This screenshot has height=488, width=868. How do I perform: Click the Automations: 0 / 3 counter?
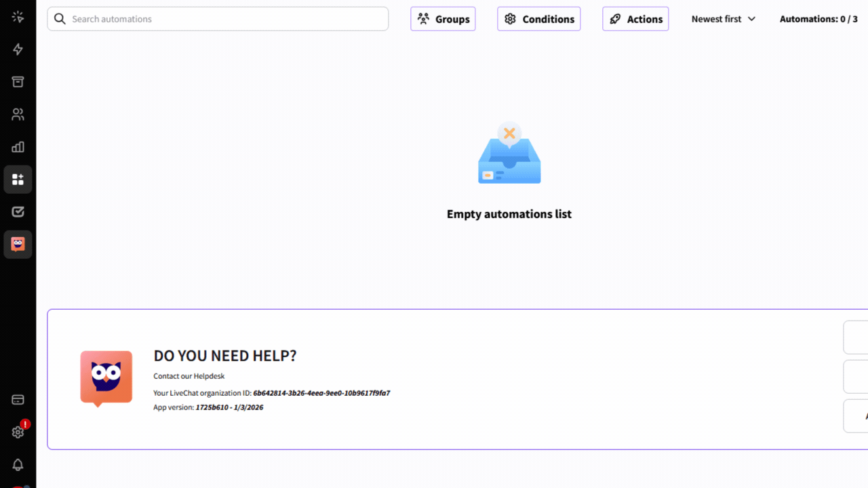pos(818,19)
